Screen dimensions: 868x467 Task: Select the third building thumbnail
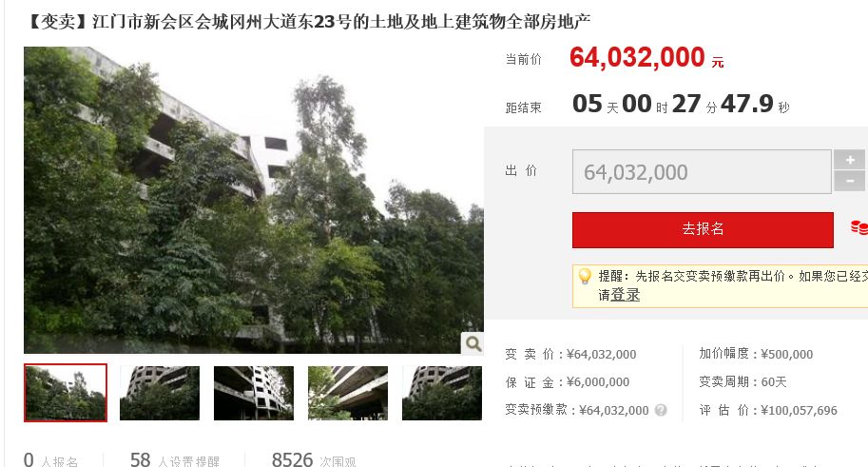254,393
